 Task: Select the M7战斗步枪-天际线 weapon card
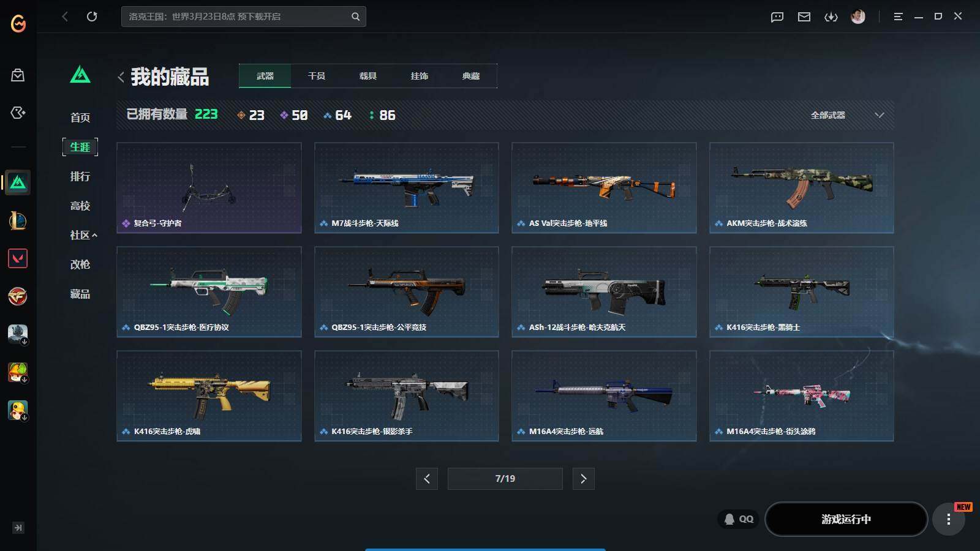[407, 188]
